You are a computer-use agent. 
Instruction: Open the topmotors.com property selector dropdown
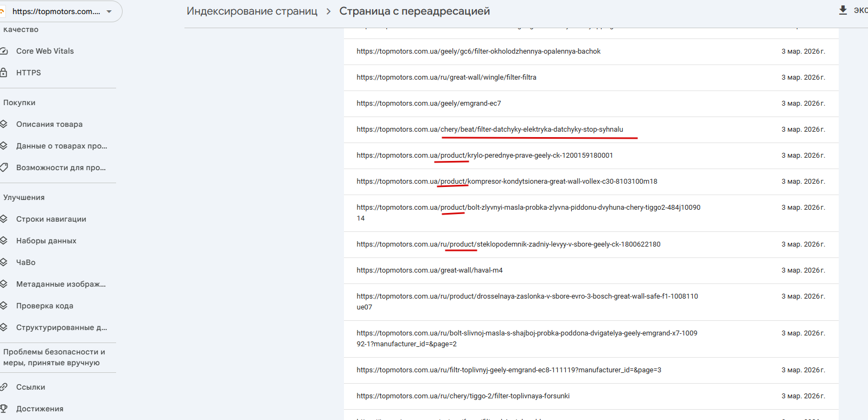click(x=60, y=11)
